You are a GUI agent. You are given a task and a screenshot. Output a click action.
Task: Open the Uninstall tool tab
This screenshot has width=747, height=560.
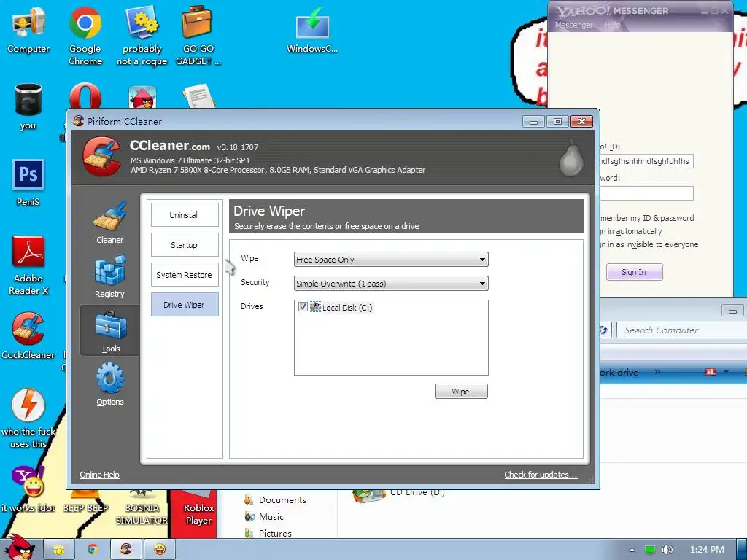(185, 215)
